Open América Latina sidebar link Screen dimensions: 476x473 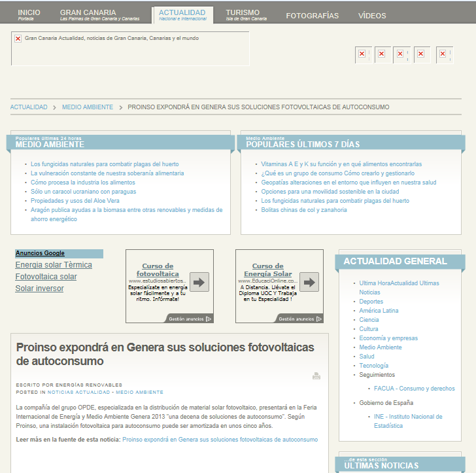379,311
